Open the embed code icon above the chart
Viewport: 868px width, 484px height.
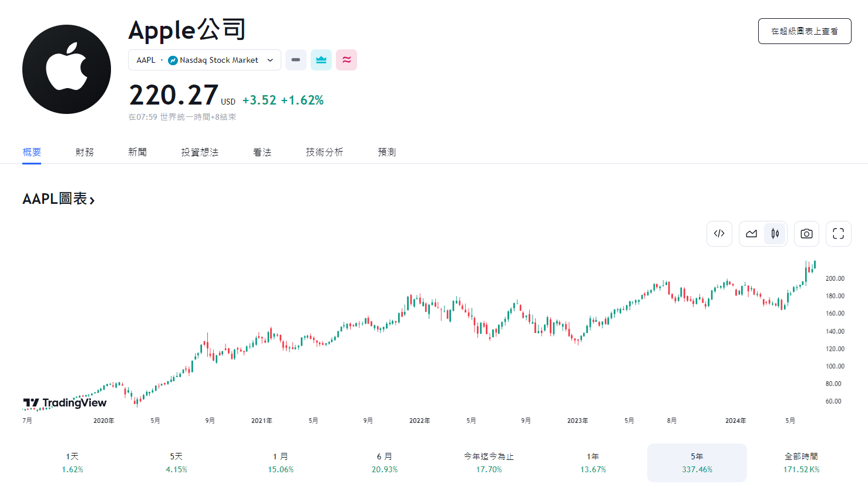tap(719, 233)
